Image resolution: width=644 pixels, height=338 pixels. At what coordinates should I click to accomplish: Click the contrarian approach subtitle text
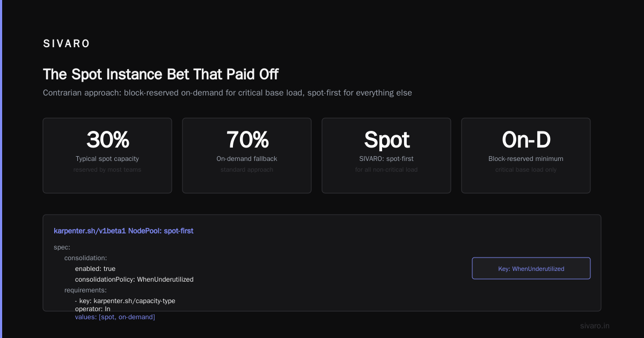pyautogui.click(x=228, y=93)
